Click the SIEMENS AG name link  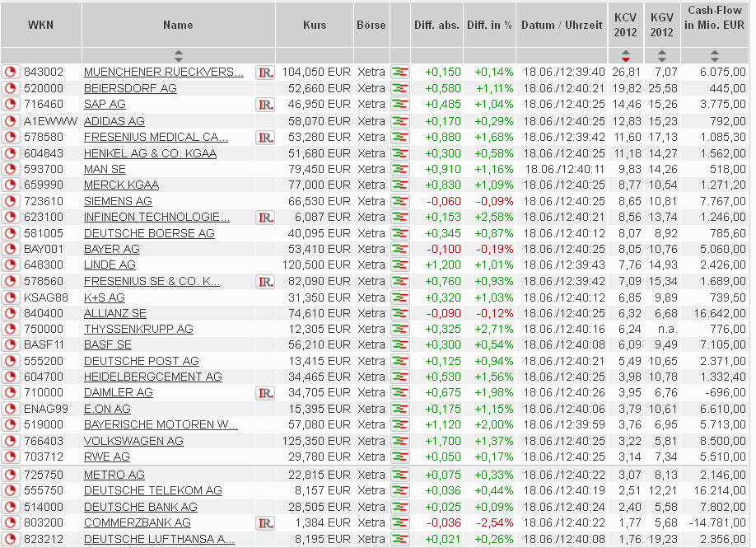click(x=118, y=201)
